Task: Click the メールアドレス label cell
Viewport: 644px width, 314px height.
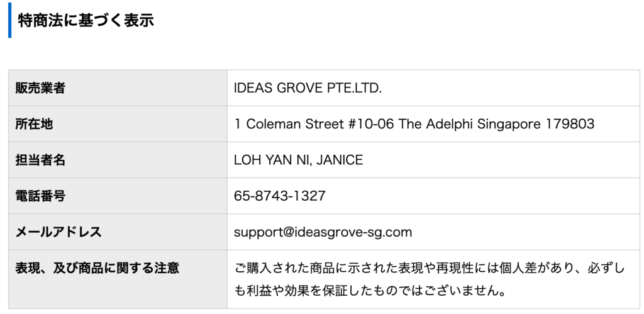Action: click(x=118, y=232)
